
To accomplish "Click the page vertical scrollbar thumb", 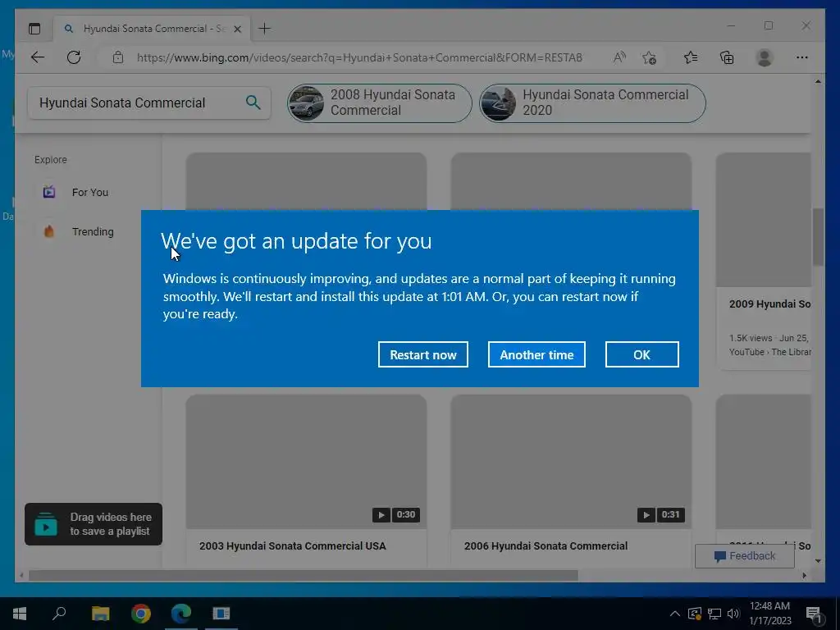I will click(818, 237).
